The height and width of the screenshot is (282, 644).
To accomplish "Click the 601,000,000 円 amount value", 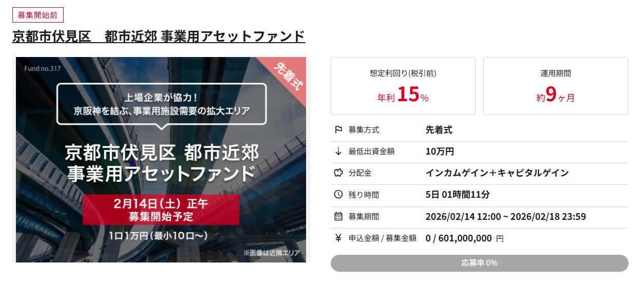I will (x=464, y=238).
